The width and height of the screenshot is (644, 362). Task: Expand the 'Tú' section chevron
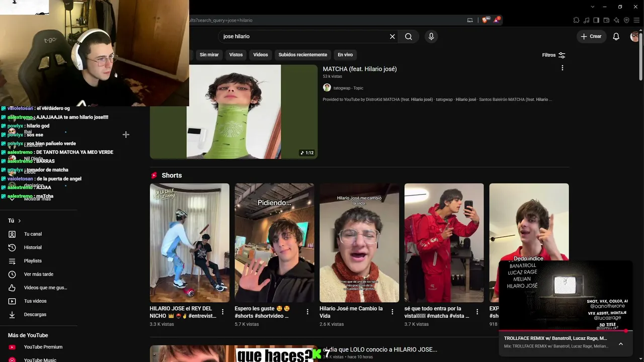pyautogui.click(x=20, y=221)
